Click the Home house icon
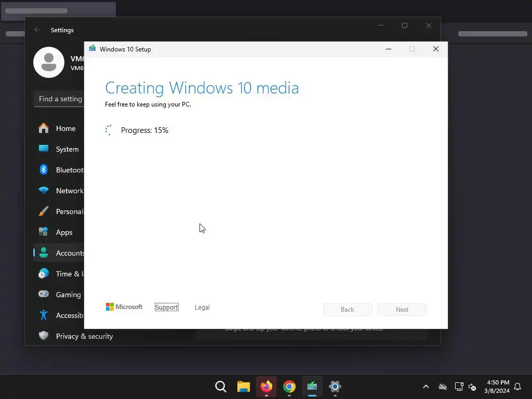Viewport: 532px width, 399px height. (x=44, y=128)
